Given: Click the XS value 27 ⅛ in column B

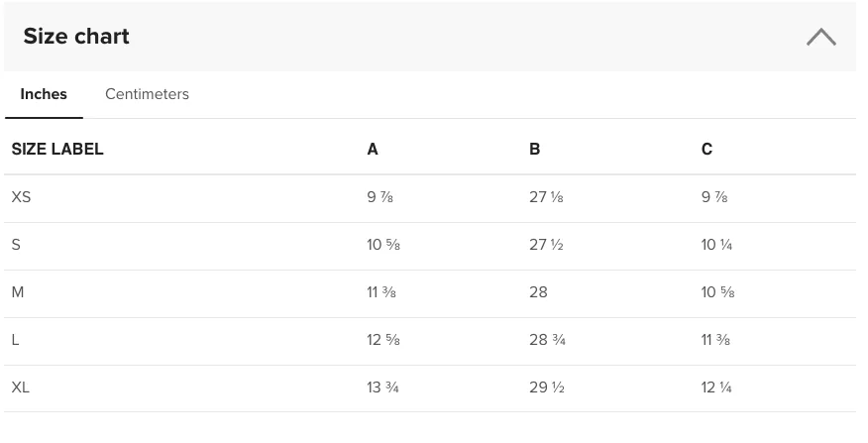Looking at the screenshot, I should click(546, 197).
